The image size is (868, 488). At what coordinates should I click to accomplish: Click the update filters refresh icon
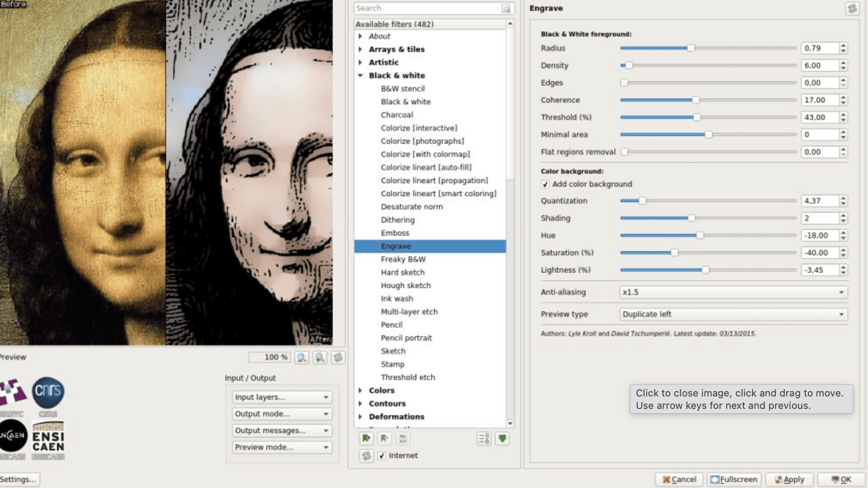click(366, 456)
